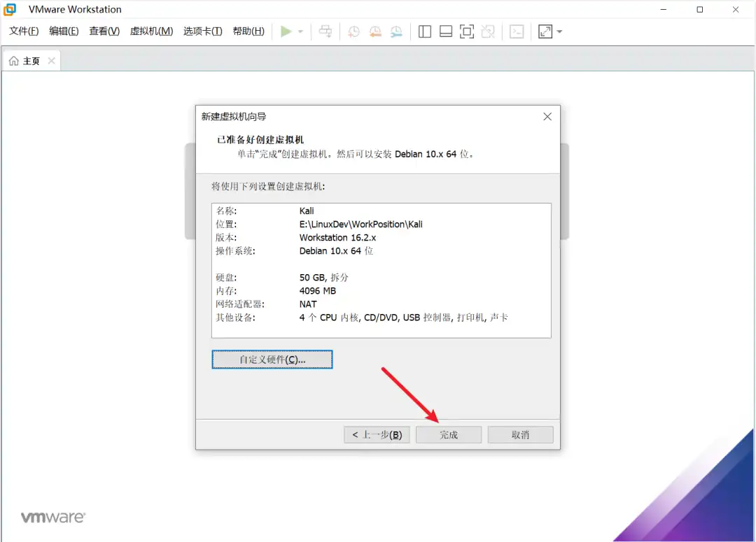
Task: Open the 虚拟机(M) menu
Action: 151,31
